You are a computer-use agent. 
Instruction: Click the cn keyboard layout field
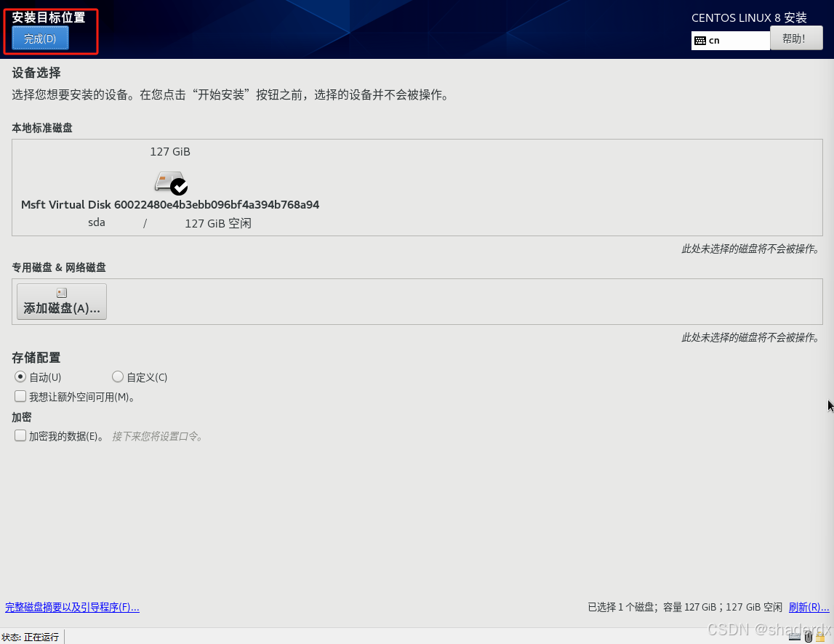point(730,41)
